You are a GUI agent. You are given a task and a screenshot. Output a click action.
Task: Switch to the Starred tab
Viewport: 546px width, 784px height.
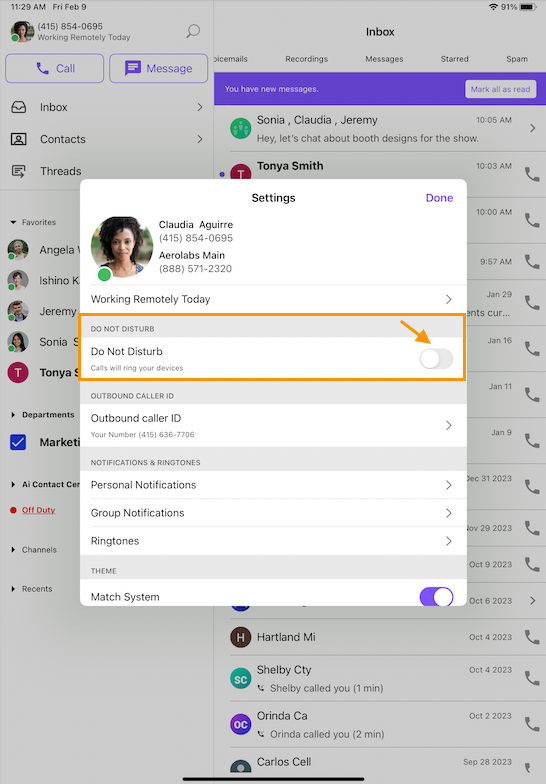click(x=454, y=59)
